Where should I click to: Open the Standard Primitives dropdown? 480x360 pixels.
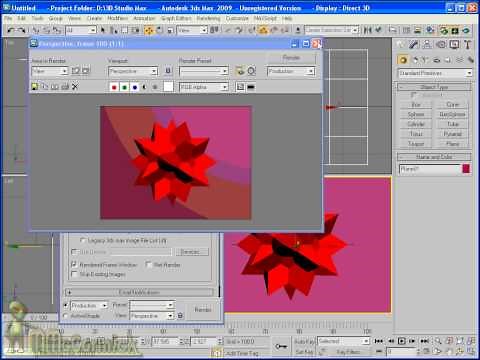pos(435,73)
